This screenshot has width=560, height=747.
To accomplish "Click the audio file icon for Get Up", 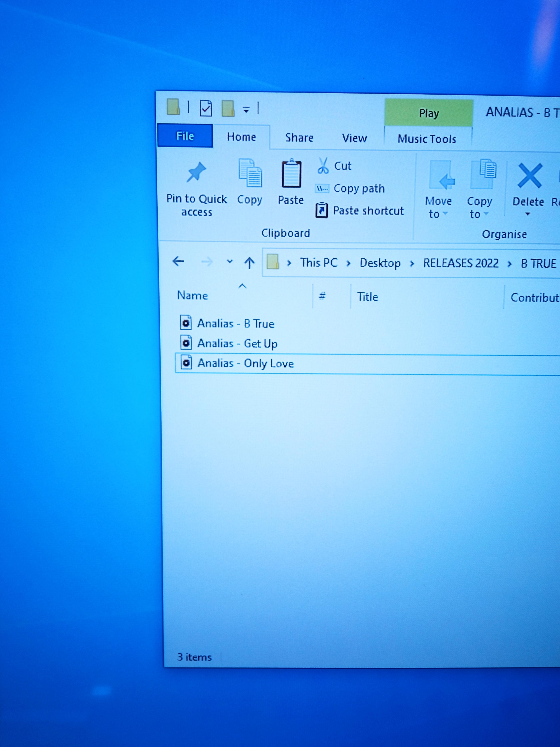I will tap(186, 342).
